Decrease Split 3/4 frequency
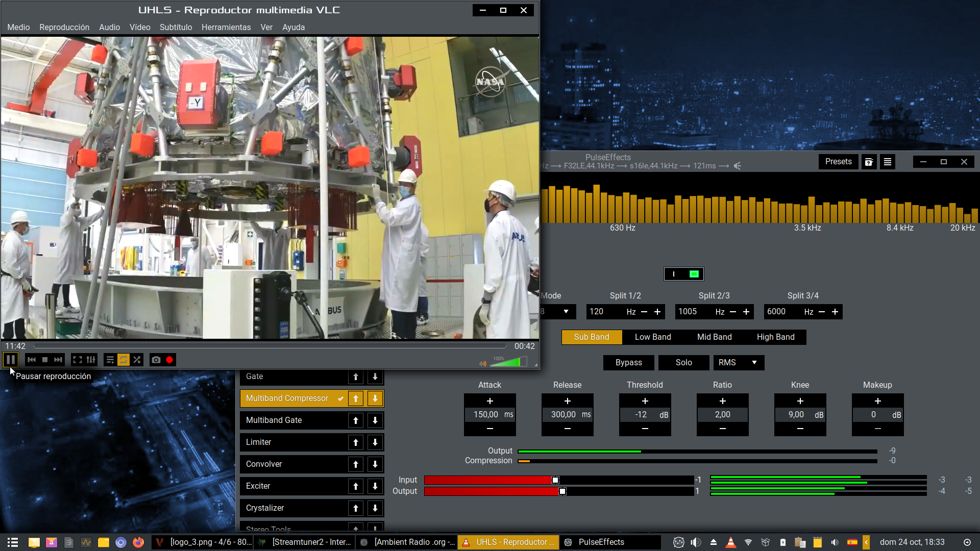The width and height of the screenshot is (980, 551). pos(822,312)
